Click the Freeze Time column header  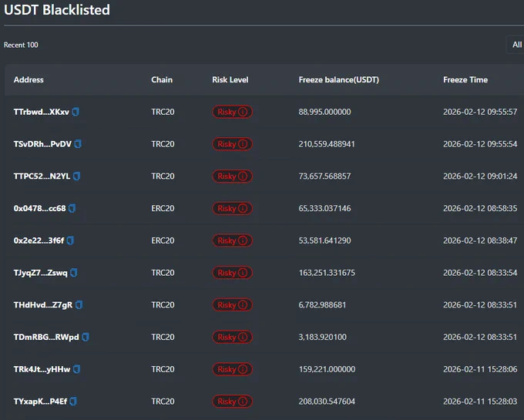465,79
